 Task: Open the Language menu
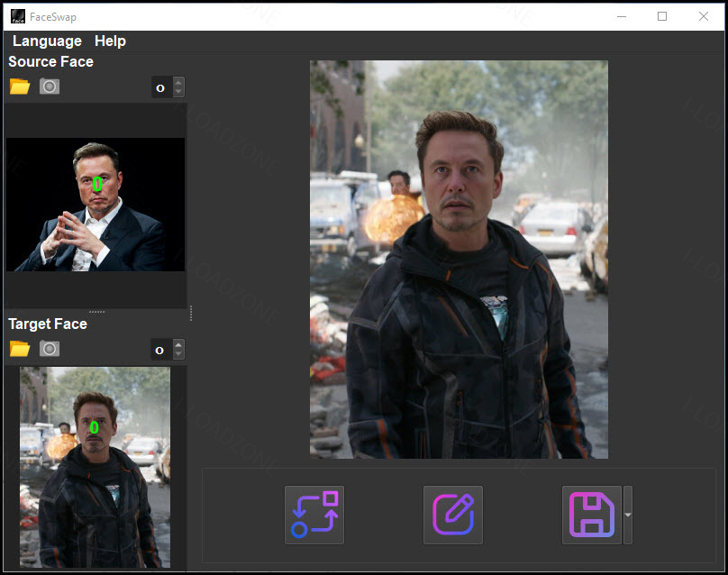point(47,41)
